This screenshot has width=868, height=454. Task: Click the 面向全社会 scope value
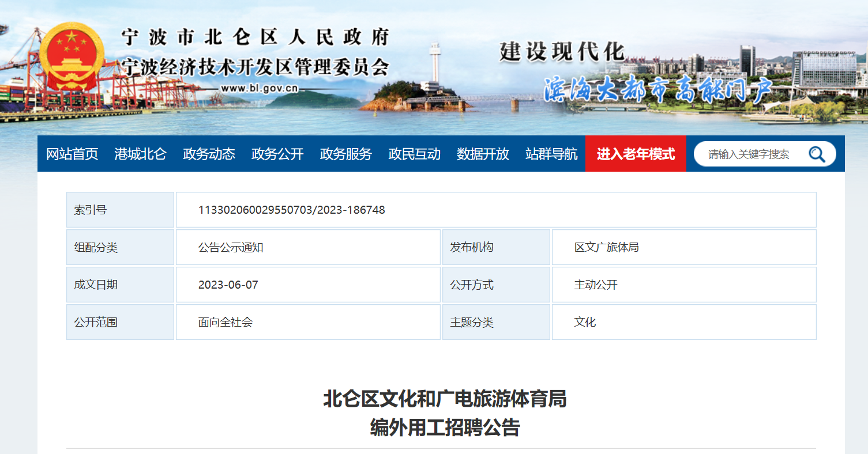(x=226, y=322)
